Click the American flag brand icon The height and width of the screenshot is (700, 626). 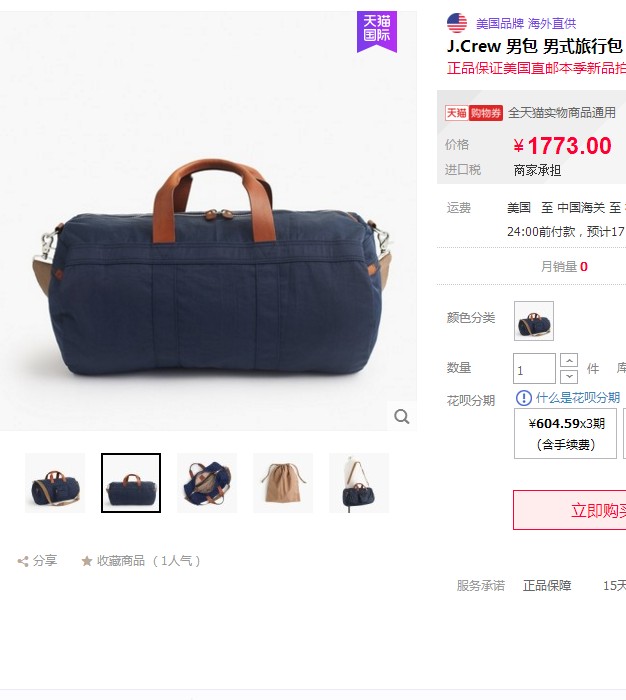coord(457,23)
